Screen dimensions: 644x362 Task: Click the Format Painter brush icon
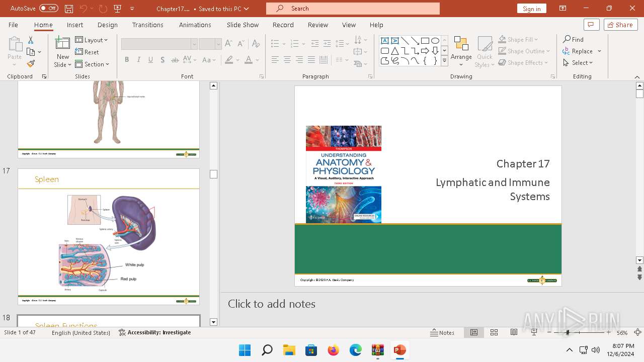[31, 64]
